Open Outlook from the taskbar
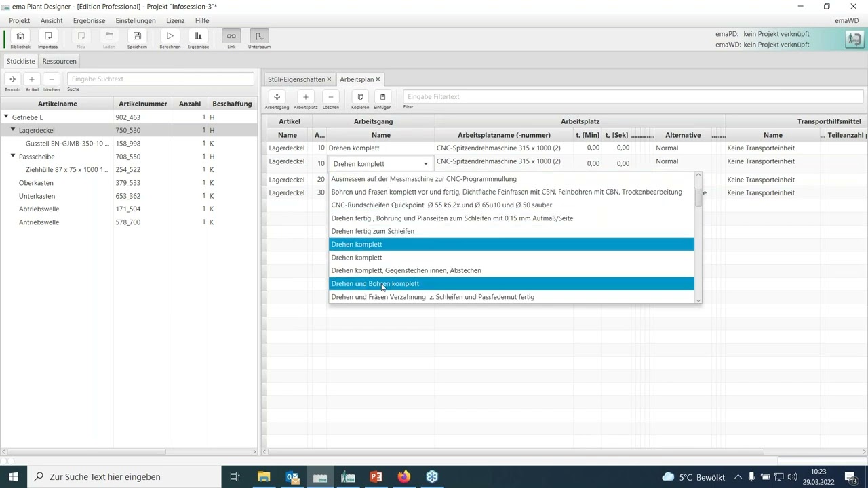The width and height of the screenshot is (868, 488). [x=292, y=476]
